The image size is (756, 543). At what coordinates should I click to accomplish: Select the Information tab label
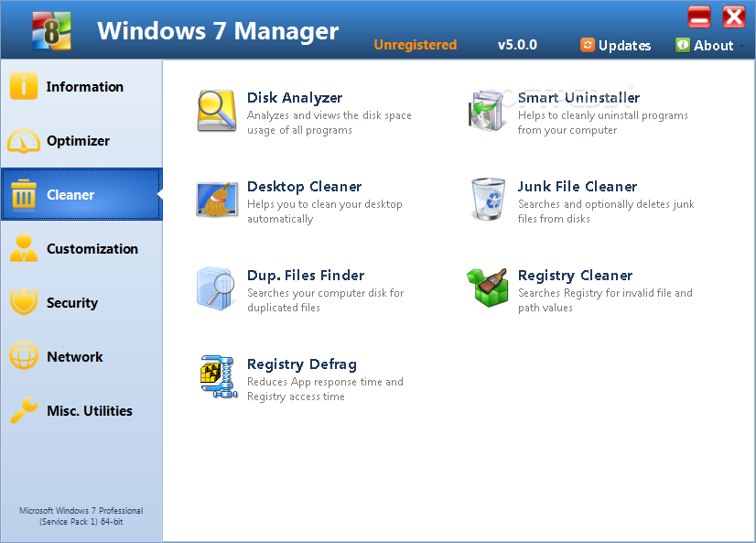coord(85,87)
